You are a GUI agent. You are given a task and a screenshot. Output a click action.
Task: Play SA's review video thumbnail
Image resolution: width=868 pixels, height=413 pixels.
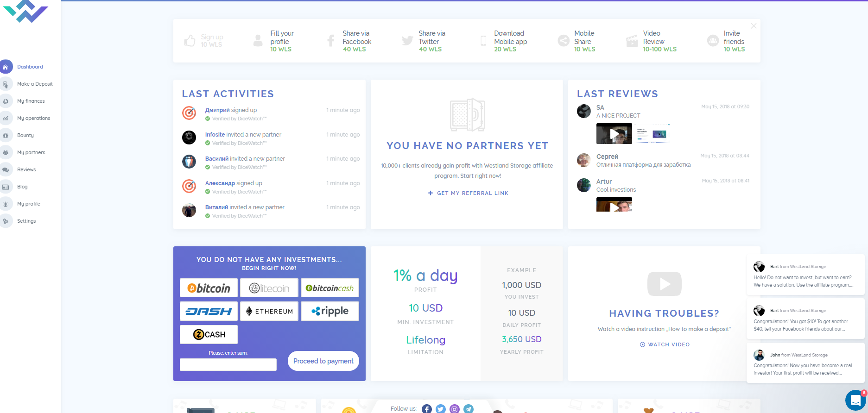click(614, 134)
